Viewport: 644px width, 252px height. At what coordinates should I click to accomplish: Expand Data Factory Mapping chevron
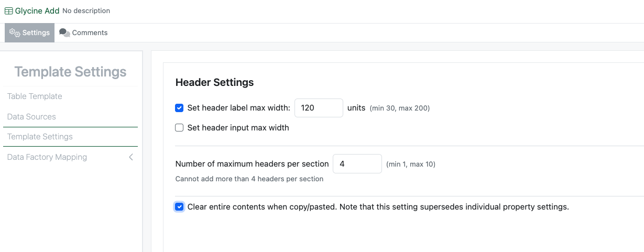(131, 157)
